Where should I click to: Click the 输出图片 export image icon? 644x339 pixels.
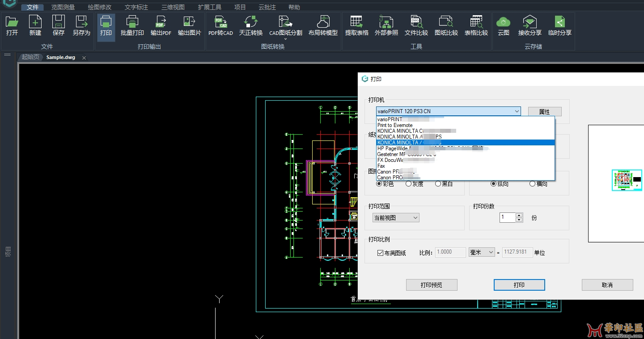(190, 21)
